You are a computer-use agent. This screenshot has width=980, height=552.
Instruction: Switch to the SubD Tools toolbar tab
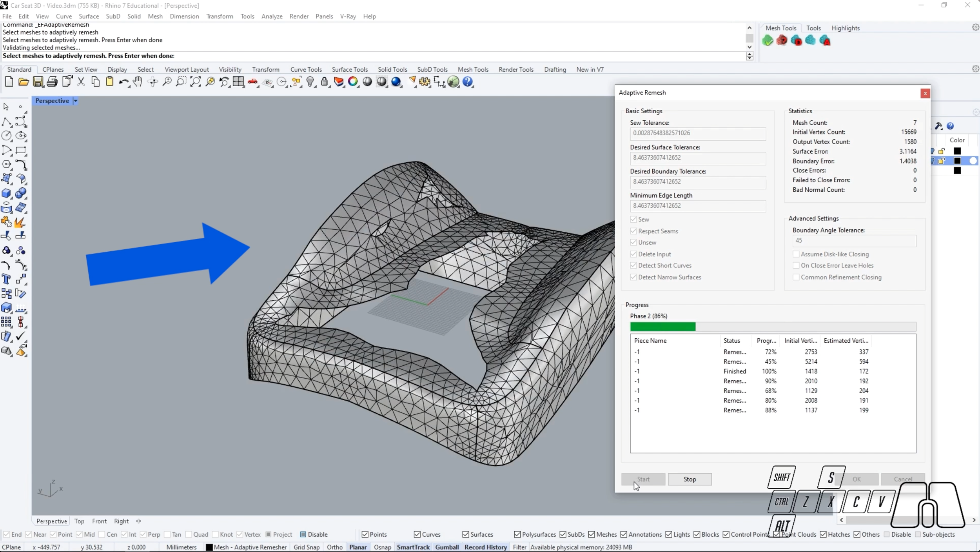click(432, 69)
